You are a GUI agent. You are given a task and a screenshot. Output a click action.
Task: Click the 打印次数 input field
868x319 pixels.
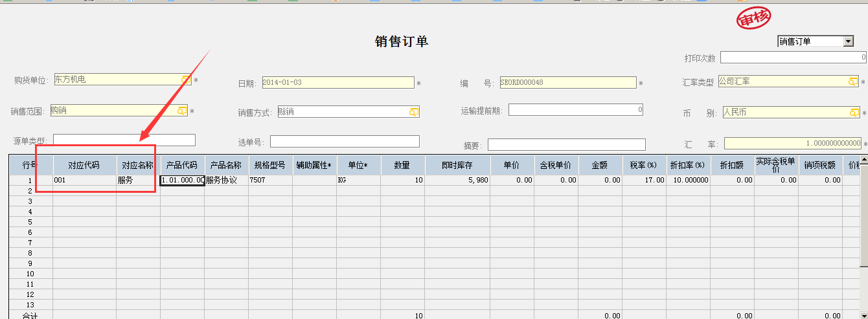tap(793, 58)
